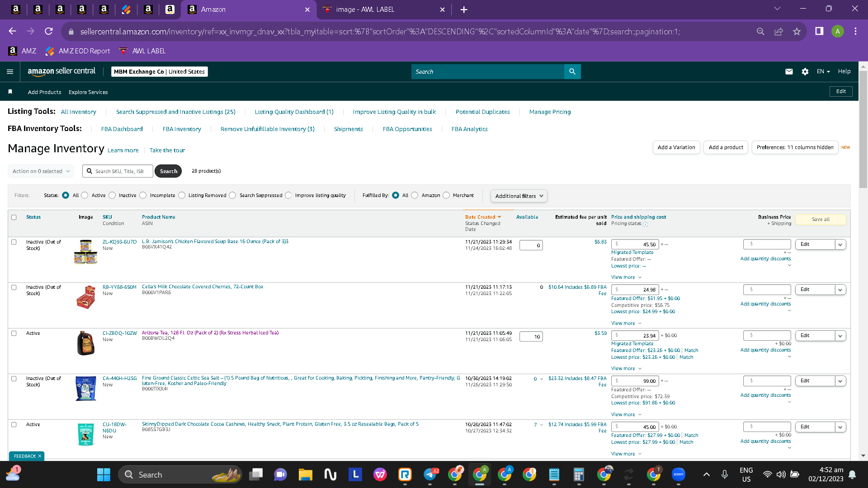
Task: Open the Zoom app in taskbar
Action: (x=678, y=474)
